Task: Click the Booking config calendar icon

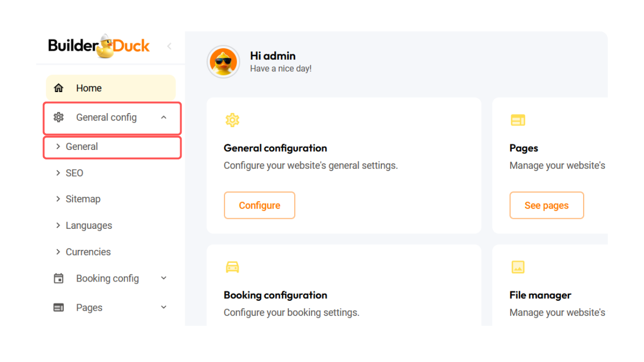Action: [59, 279]
